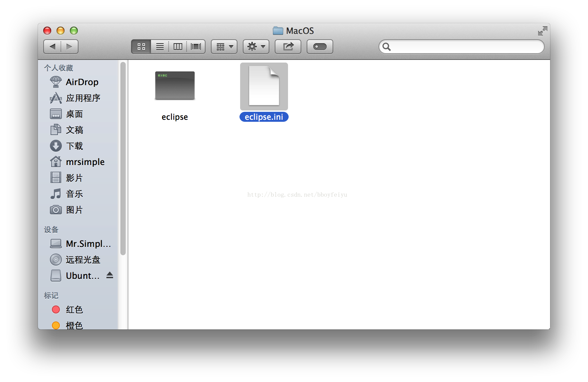Click inside the search field
588x382 pixels.
(462, 47)
